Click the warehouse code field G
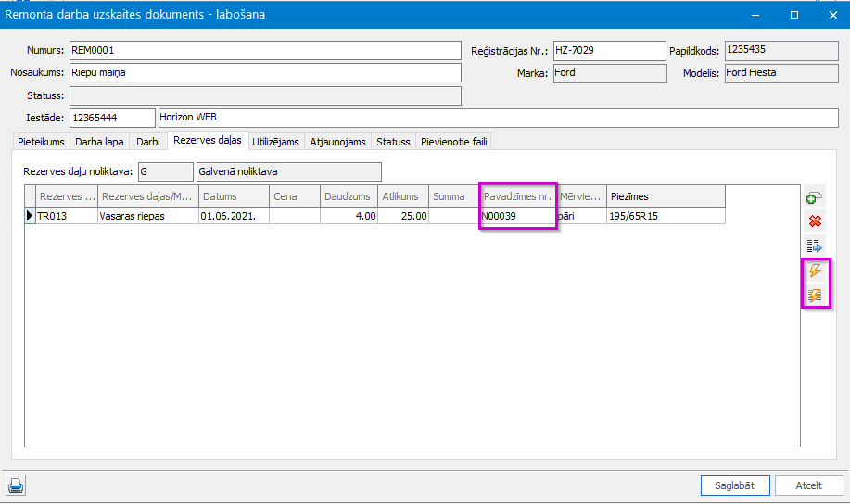850x504 pixels. (165, 171)
